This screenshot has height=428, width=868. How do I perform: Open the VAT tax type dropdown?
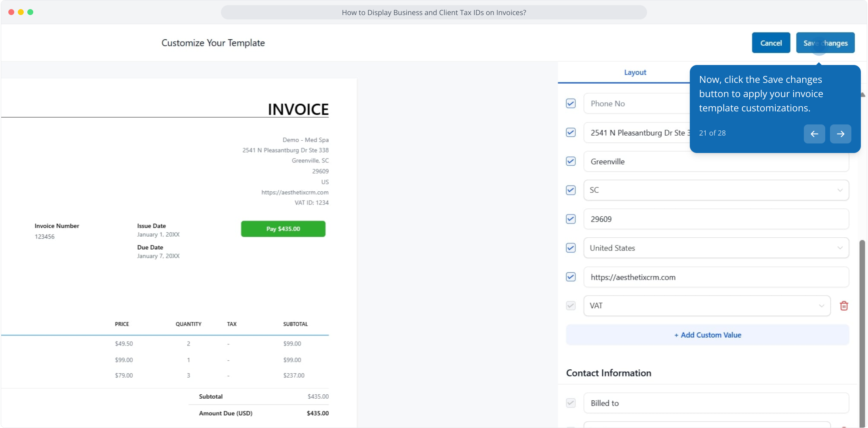click(707, 306)
